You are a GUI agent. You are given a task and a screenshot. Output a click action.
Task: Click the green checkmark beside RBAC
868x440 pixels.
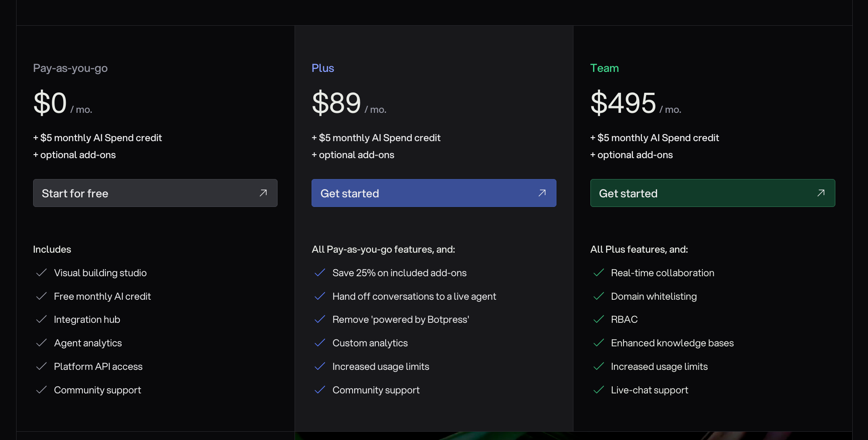point(599,319)
